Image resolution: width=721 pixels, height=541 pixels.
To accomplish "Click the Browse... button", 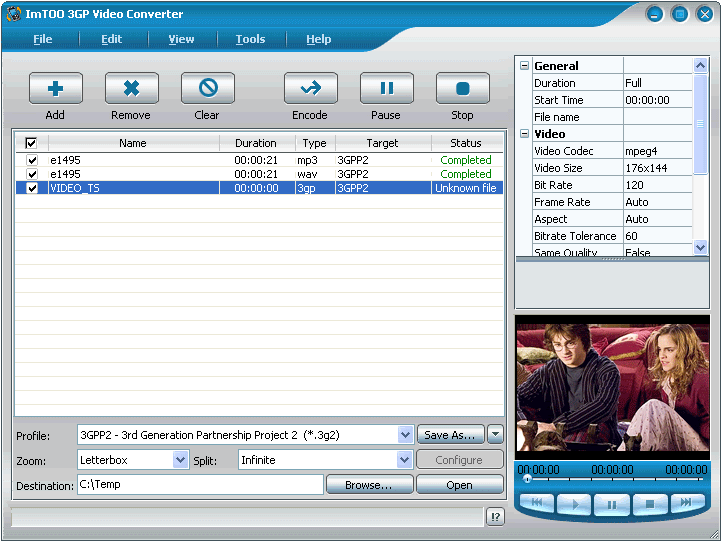I will (x=368, y=485).
